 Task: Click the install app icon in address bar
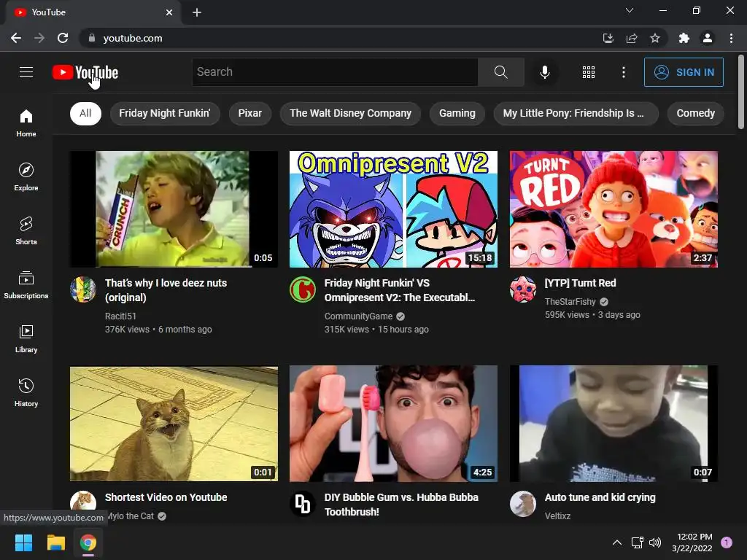pos(608,38)
